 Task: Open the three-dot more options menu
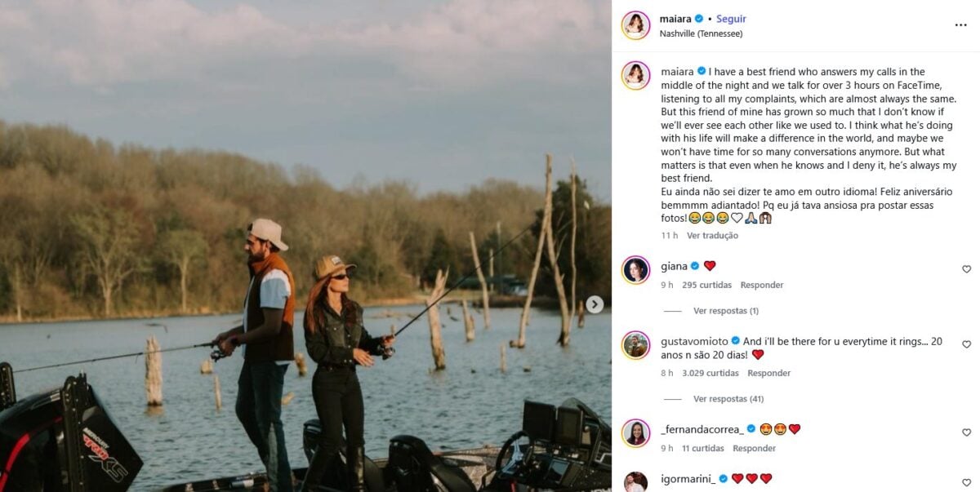click(x=960, y=25)
